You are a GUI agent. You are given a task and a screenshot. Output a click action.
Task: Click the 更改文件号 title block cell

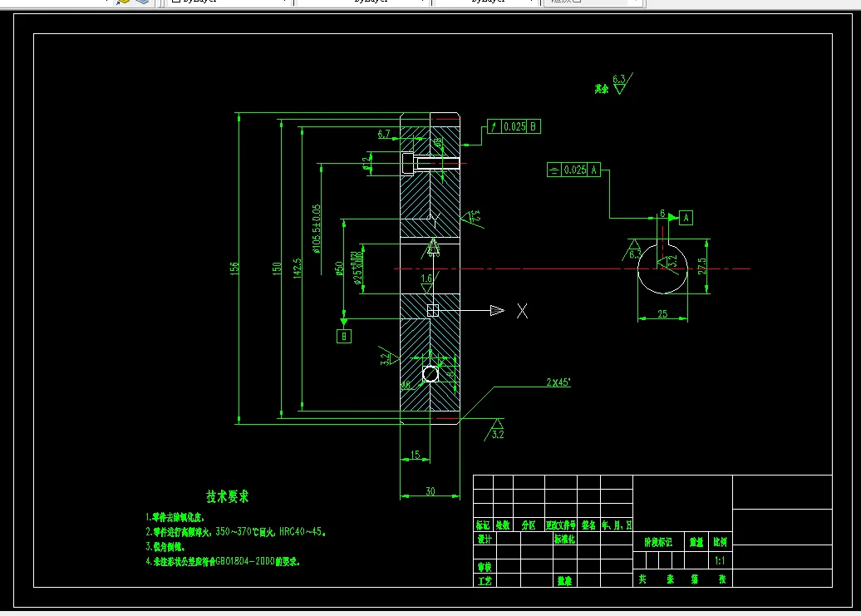[561, 525]
